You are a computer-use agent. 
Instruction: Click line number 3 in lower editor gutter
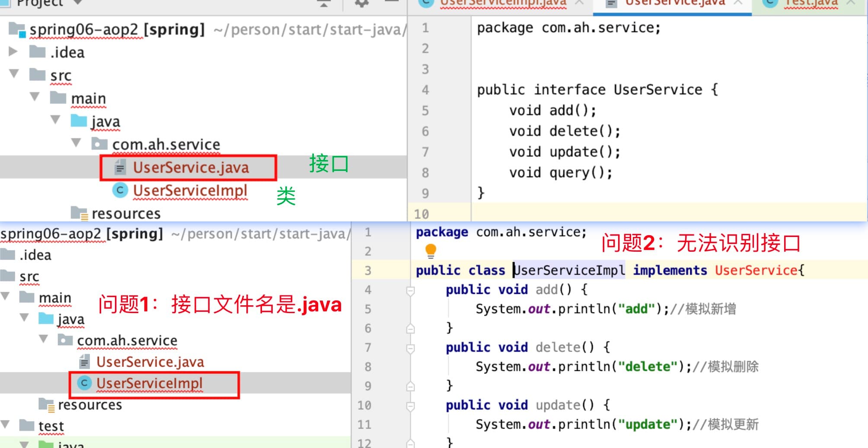coord(368,271)
